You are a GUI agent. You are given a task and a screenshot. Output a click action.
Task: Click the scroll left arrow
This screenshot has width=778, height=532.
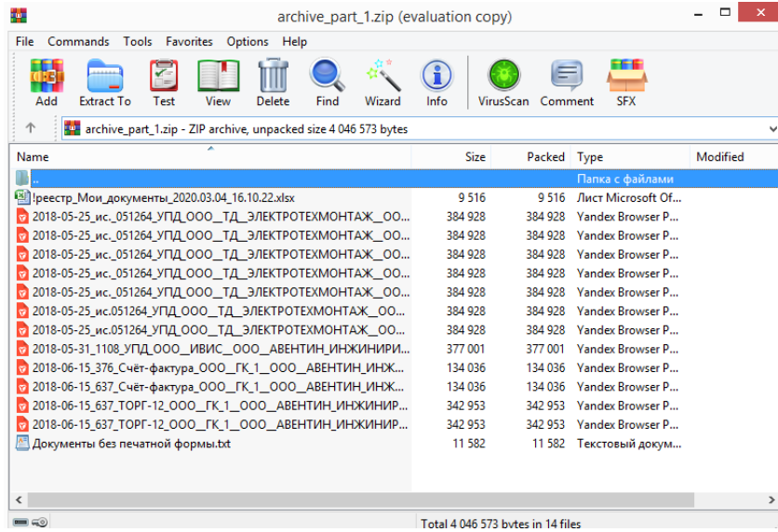[19, 499]
